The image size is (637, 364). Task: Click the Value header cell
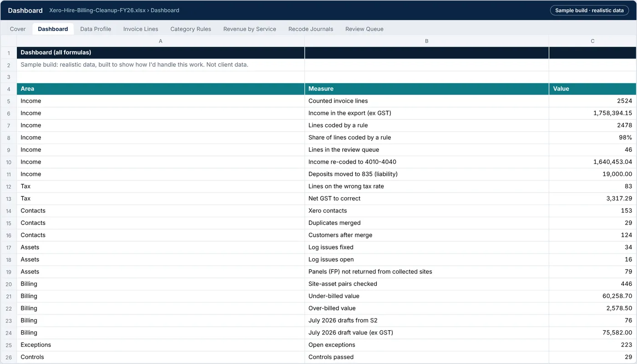(x=593, y=89)
